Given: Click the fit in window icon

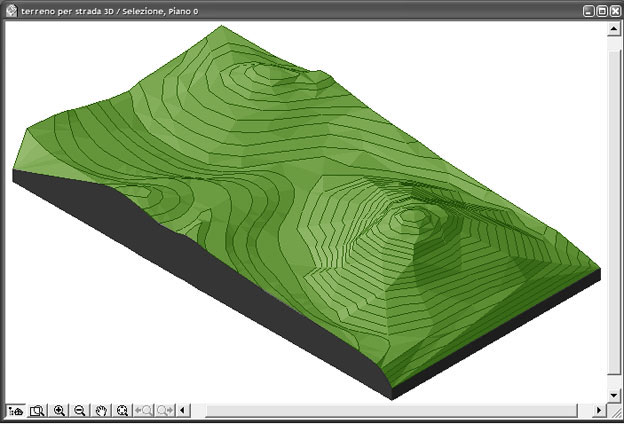Looking at the screenshot, I should coord(38,411).
